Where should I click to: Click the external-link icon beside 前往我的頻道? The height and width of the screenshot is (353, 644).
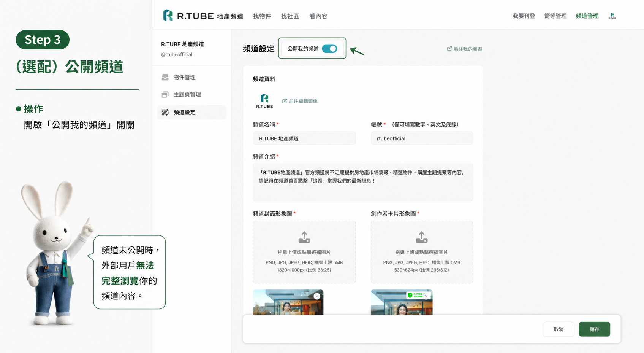click(449, 49)
